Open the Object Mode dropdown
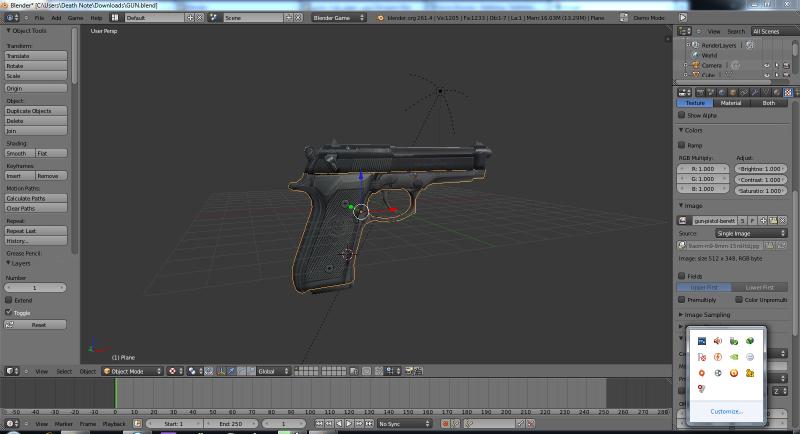The height and width of the screenshot is (434, 800). point(133,371)
